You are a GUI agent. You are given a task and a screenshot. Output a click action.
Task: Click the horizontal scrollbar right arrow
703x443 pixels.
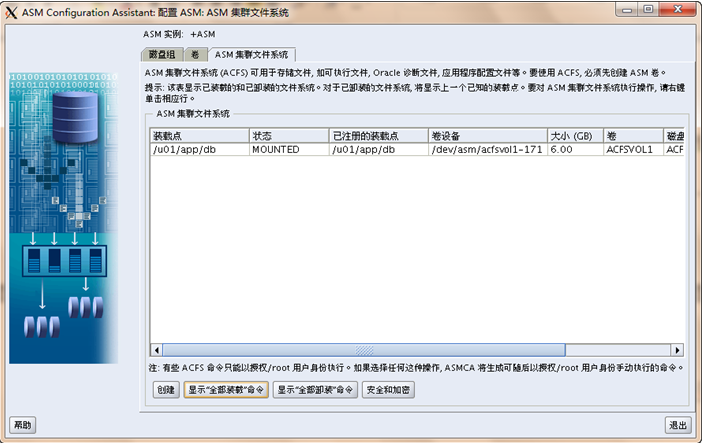[x=677, y=350]
